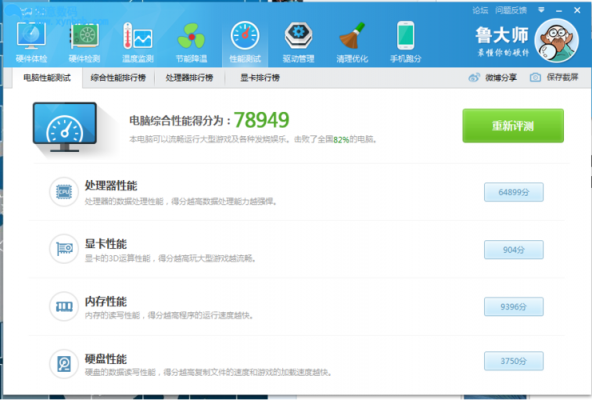Image resolution: width=592 pixels, height=400 pixels.
Task: Close the 鲁大师 window
Action: click(x=577, y=10)
